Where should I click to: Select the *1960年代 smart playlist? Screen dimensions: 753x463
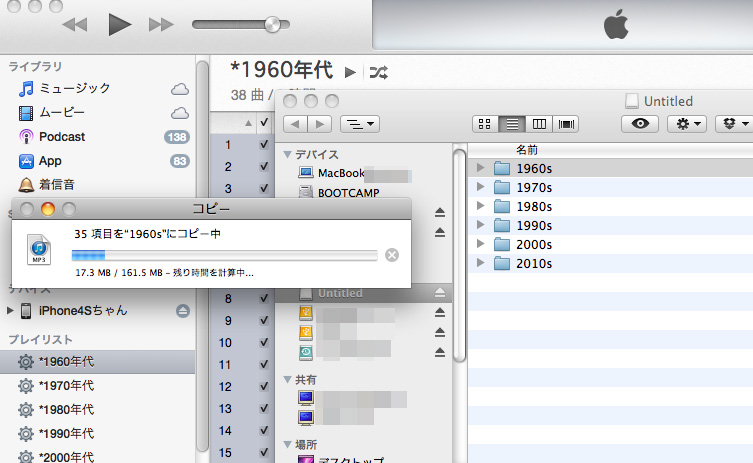point(97,362)
